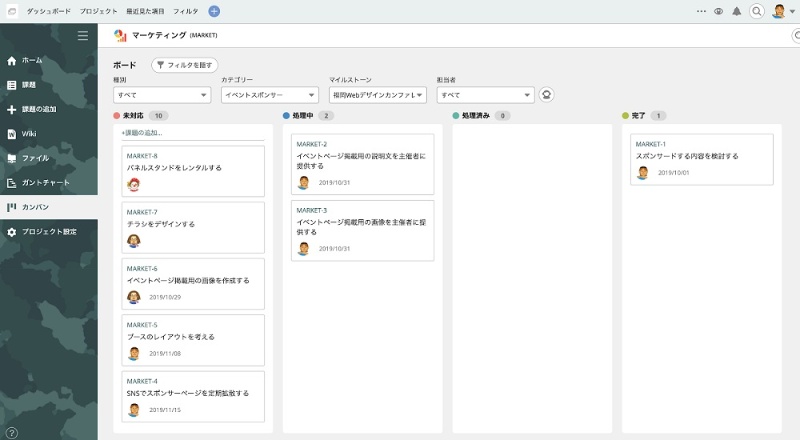Collapse the sidebar with the hamburger icon
The image size is (800, 440).
tap(83, 36)
